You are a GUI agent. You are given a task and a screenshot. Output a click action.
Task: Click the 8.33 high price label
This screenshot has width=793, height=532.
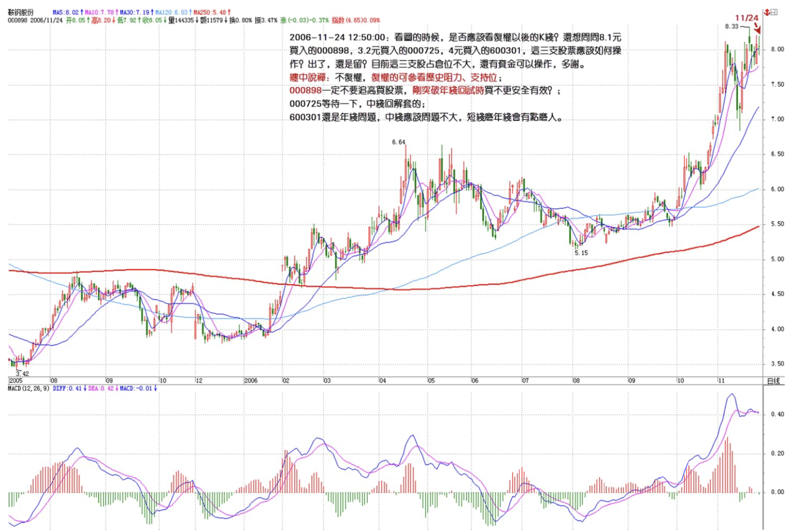731,26
